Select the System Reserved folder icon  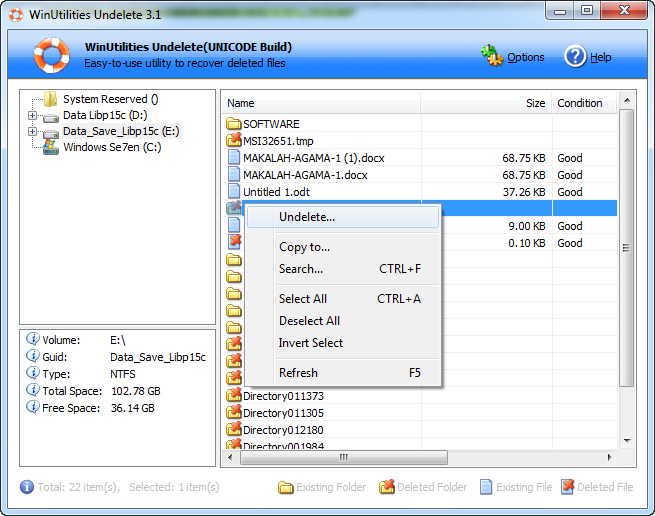[x=51, y=99]
